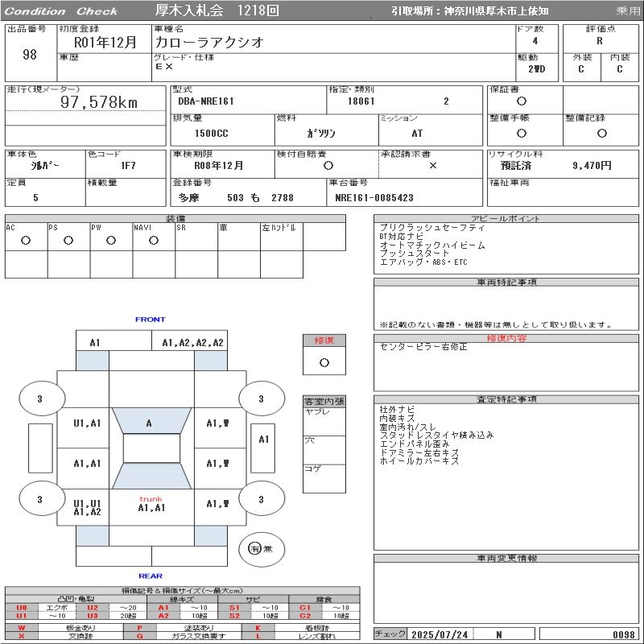Select check date 2025/07/24
This screenshot has width=644, height=644.
(440, 635)
